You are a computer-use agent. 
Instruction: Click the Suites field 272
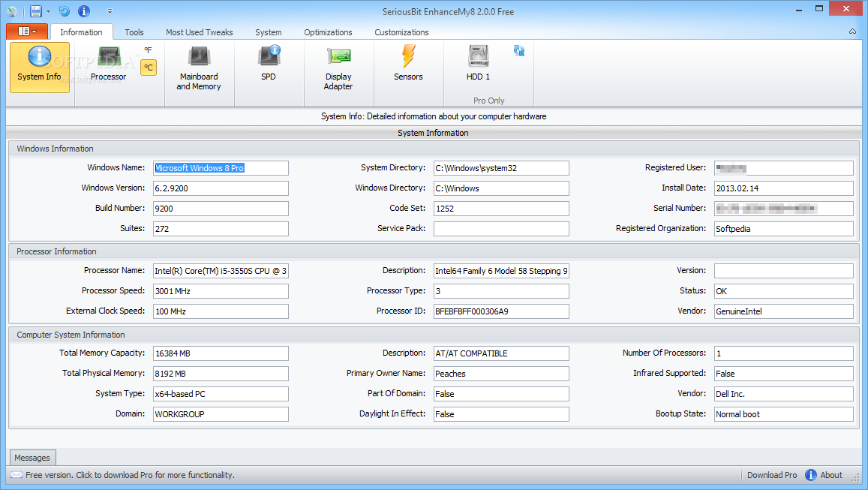[221, 229]
